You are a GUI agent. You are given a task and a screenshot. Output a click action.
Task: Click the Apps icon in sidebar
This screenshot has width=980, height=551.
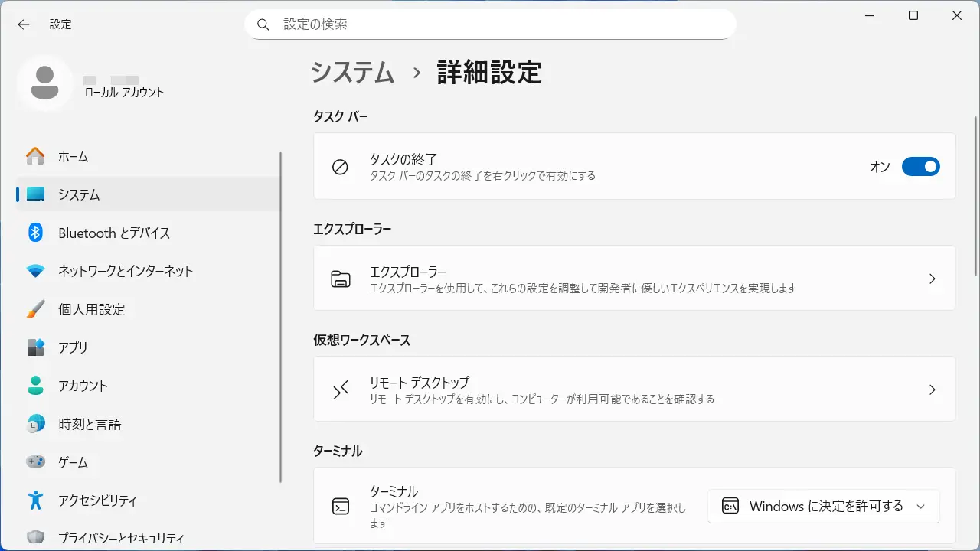coord(35,347)
